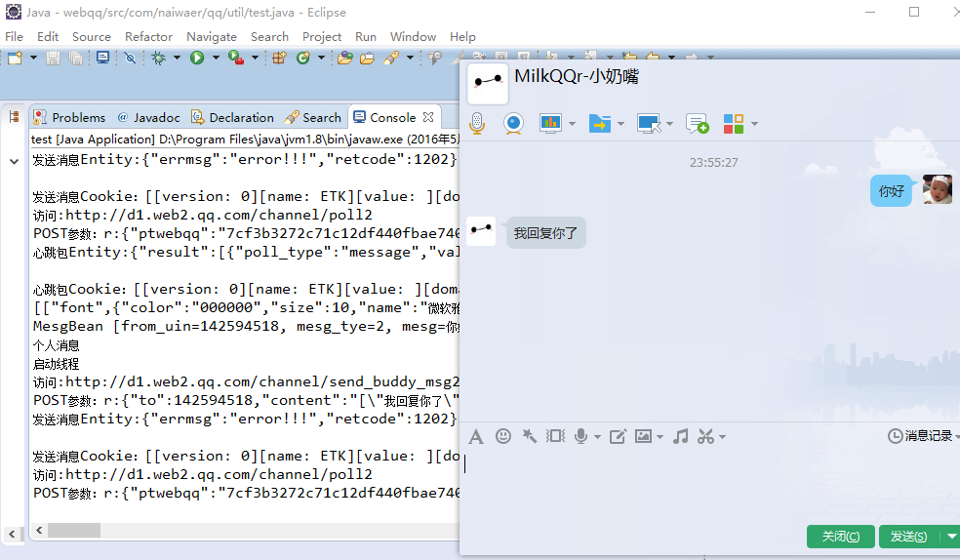This screenshot has height=560, width=960.
Task: Click the colorful apps grid icon in QQ
Action: pyautogui.click(x=734, y=124)
